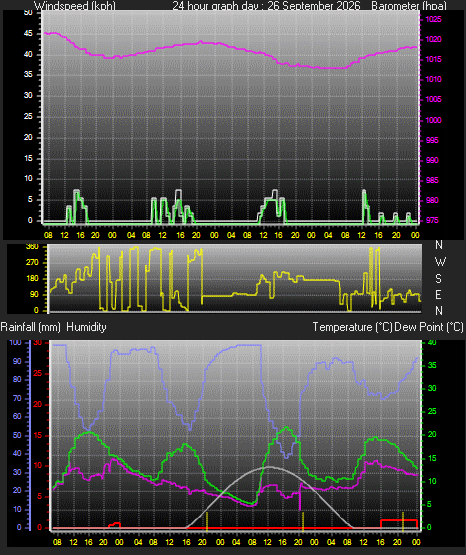Screen dimensions: 466x555
Task: Click barometer axis value 990
Action: click(x=432, y=160)
